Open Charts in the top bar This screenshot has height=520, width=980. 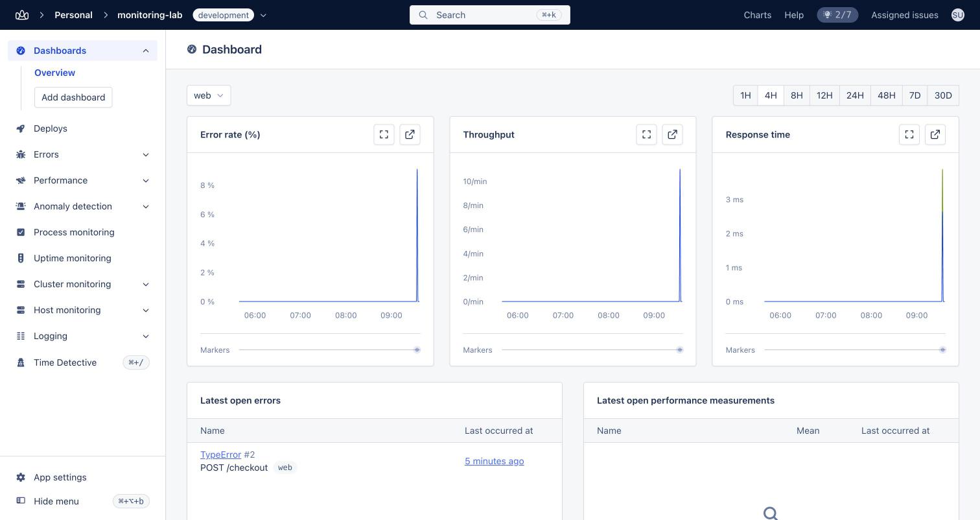(757, 15)
